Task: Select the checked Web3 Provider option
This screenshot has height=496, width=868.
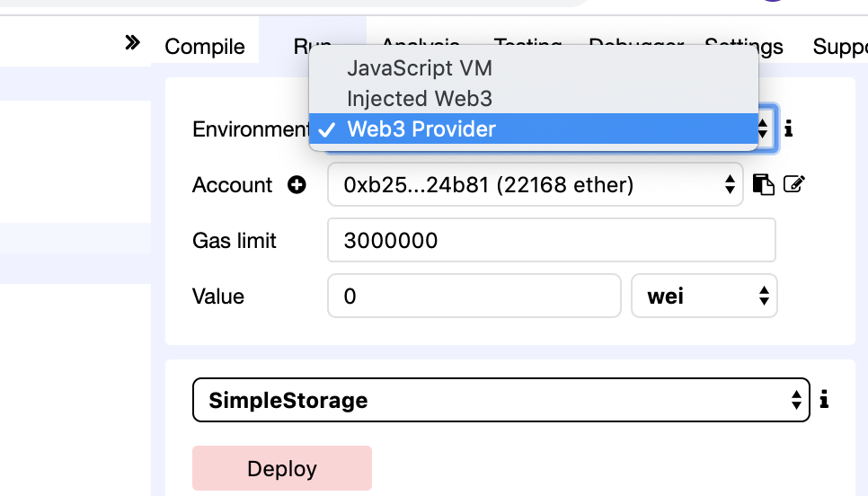Action: point(533,129)
